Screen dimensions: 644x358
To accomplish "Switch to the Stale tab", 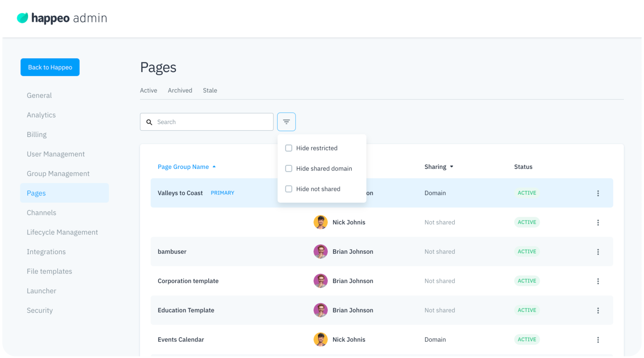I will tap(210, 90).
